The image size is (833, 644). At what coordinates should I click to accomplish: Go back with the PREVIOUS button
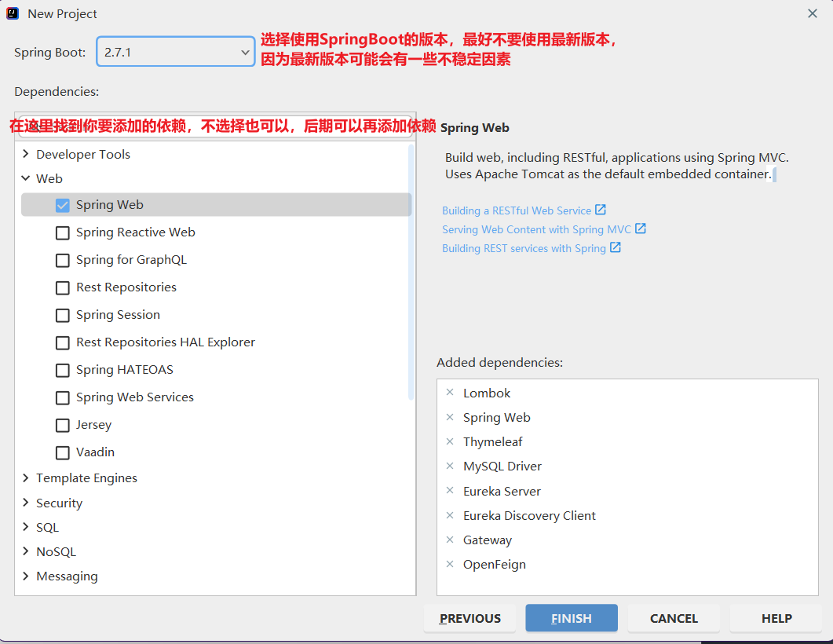click(x=469, y=618)
